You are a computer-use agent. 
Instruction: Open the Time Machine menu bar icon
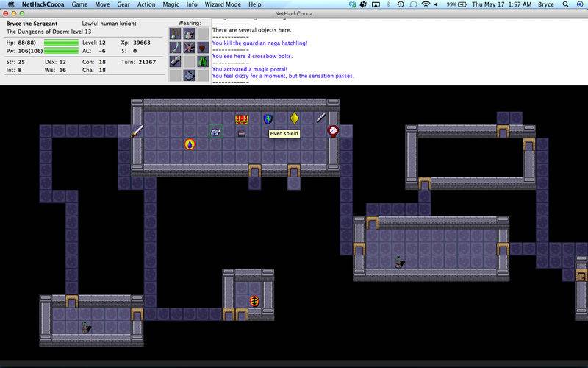point(401,4)
